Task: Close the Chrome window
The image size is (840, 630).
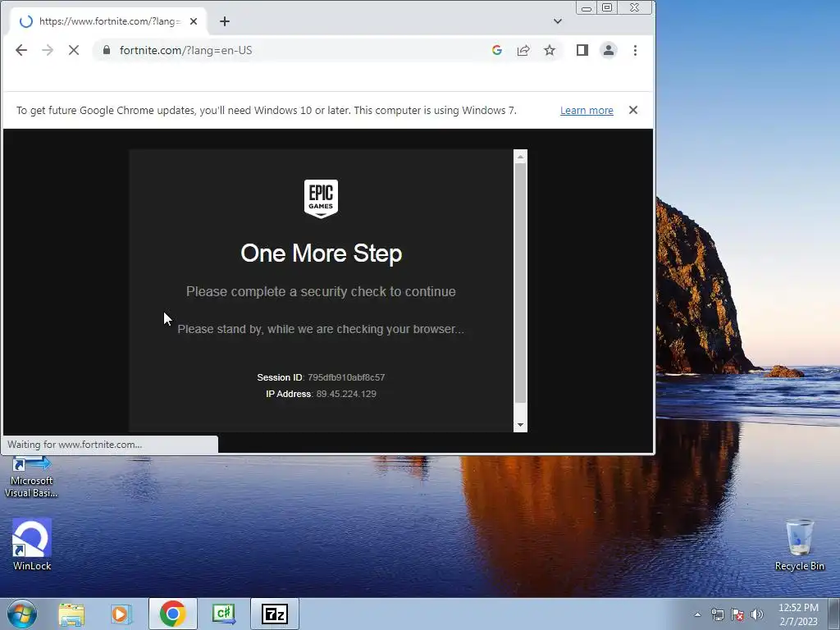Action: [x=635, y=8]
